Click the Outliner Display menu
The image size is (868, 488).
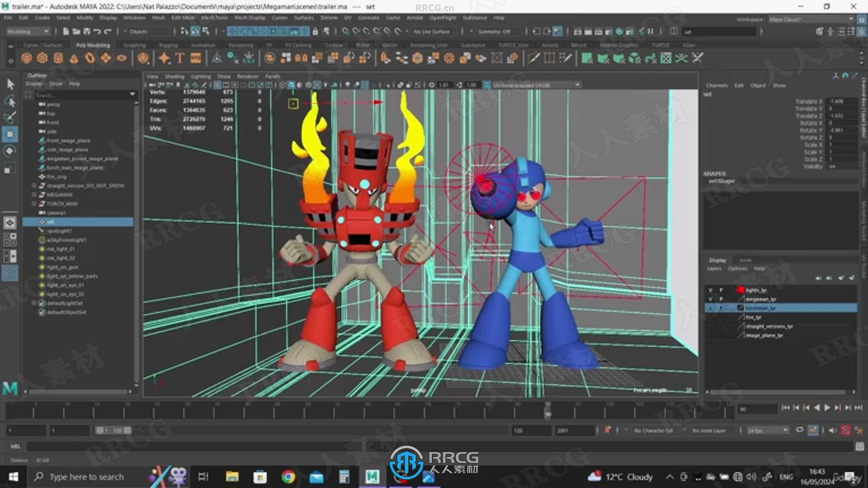[x=34, y=84]
